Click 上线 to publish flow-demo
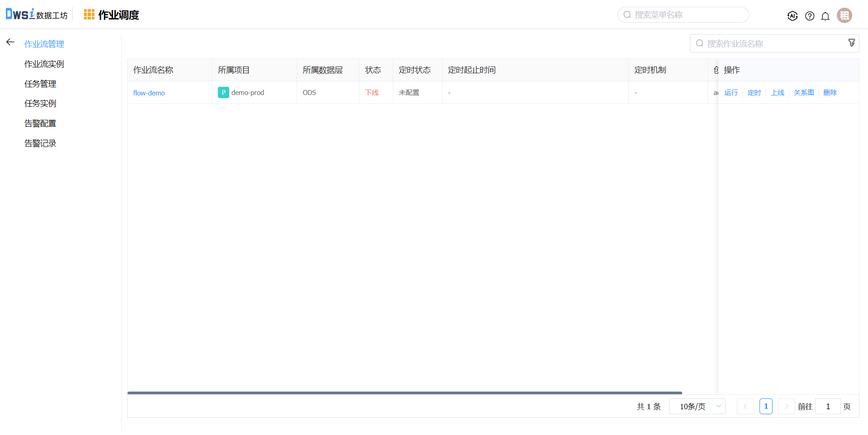Image resolution: width=868 pixels, height=435 pixels. tap(777, 93)
